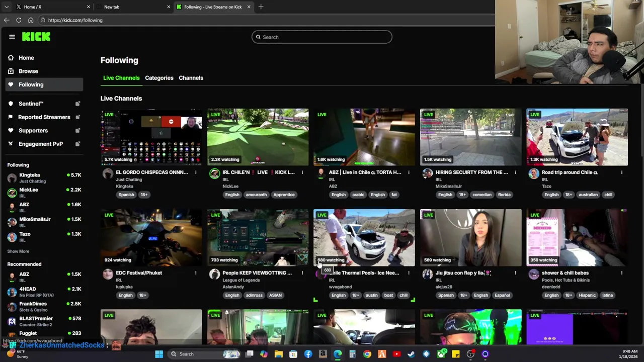Click luplupka avatar on EDC Festival card
644x362 pixels.
[x=108, y=274]
